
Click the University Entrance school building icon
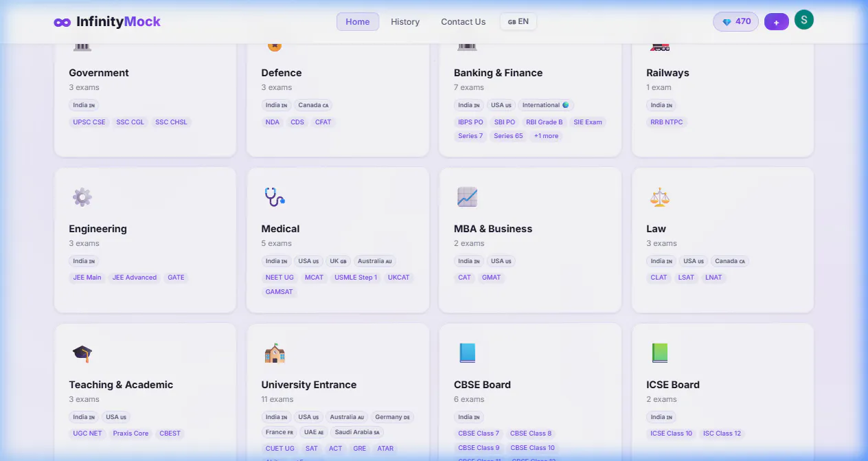[x=275, y=353]
